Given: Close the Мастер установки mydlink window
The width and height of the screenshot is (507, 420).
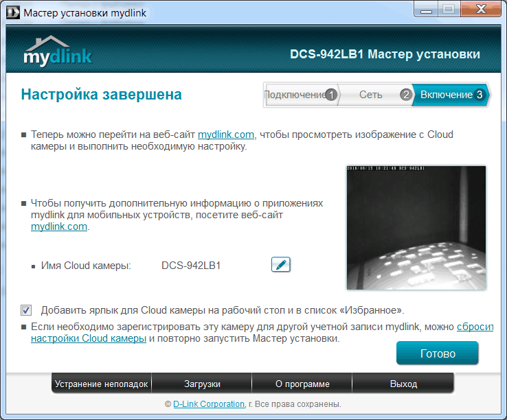Looking at the screenshot, I should click(481, 10).
